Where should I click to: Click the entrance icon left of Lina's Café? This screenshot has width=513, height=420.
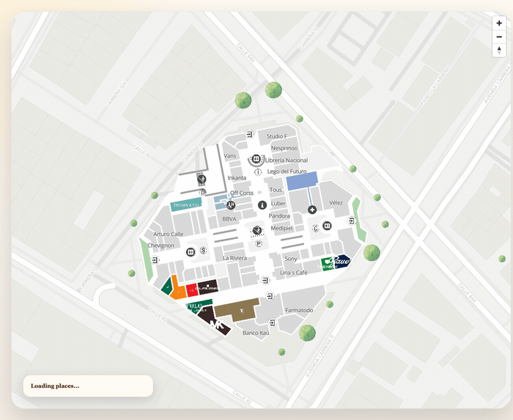point(265,280)
